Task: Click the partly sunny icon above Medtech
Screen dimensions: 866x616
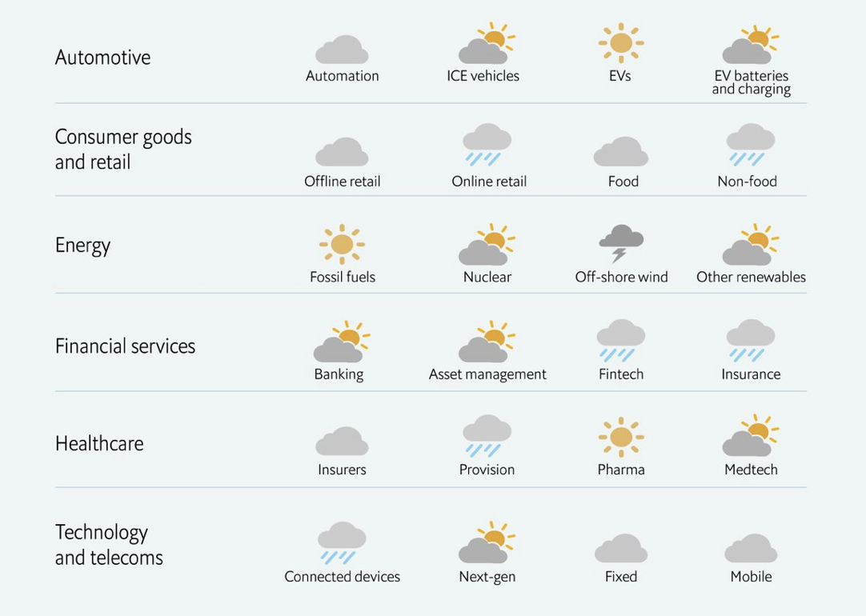Action: tap(751, 435)
